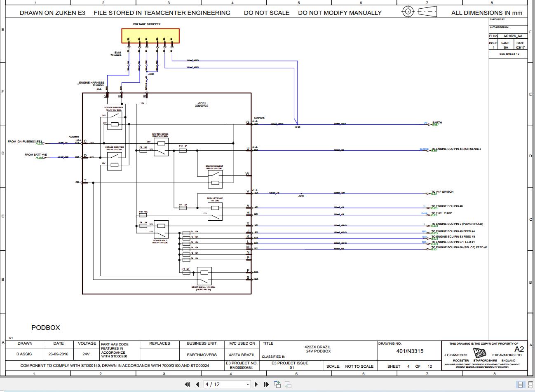Advance to the next page

coord(256,384)
